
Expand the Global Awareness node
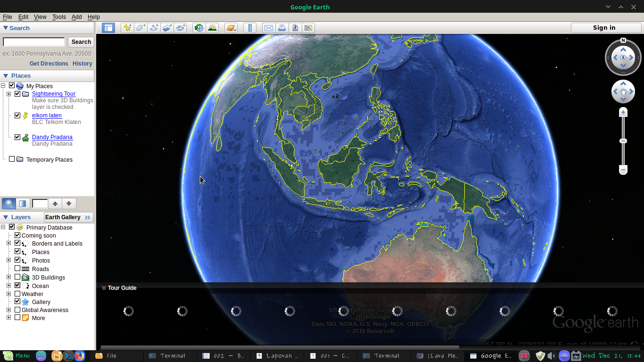pos(9,310)
